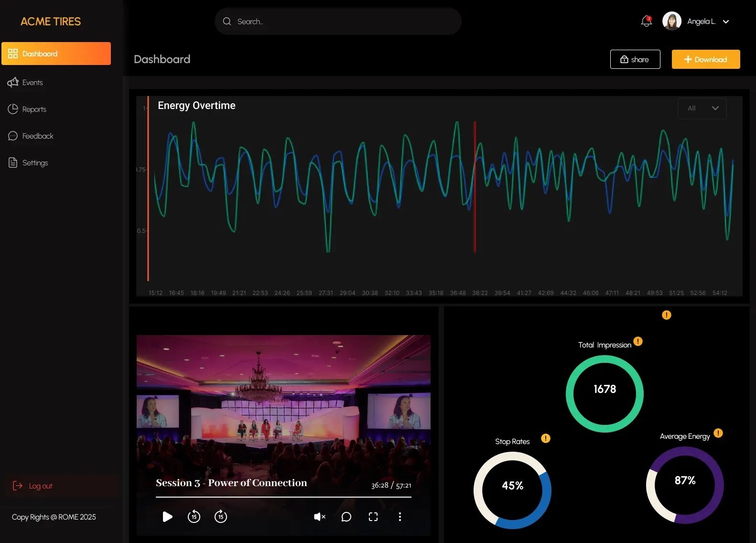Click info icon above the stats panel
Screen dimensions: 756x543
click(x=667, y=315)
